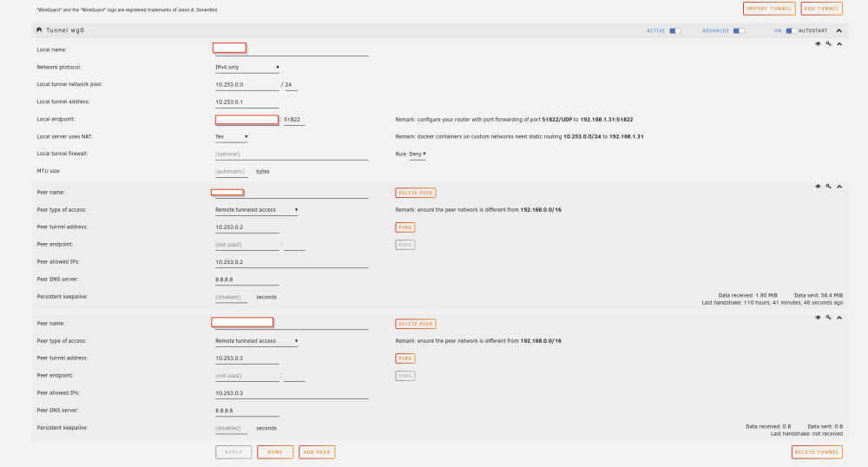The width and height of the screenshot is (868, 467).
Task: Open the Local server uses NAT dropdown
Action: tap(232, 136)
